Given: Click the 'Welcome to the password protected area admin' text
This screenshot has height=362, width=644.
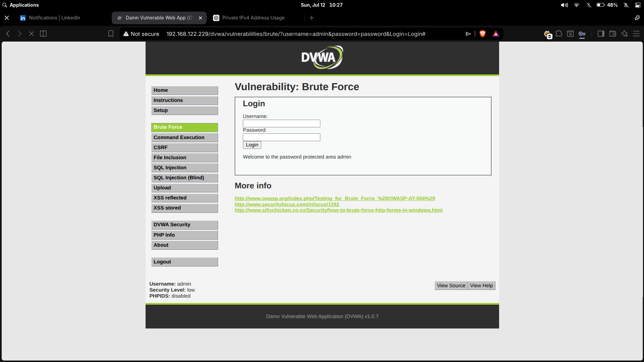Looking at the screenshot, I should 297,157.
